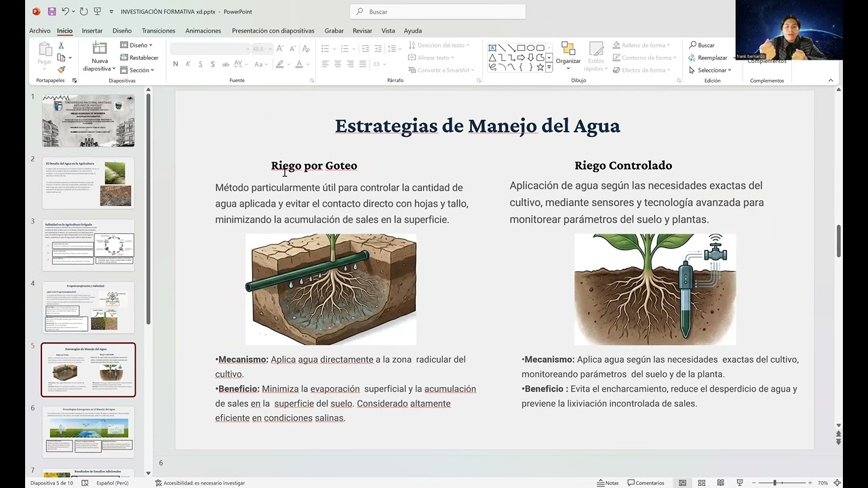Increase list indent level icon
Image resolution: width=868 pixels, height=488 pixels.
pos(378,49)
